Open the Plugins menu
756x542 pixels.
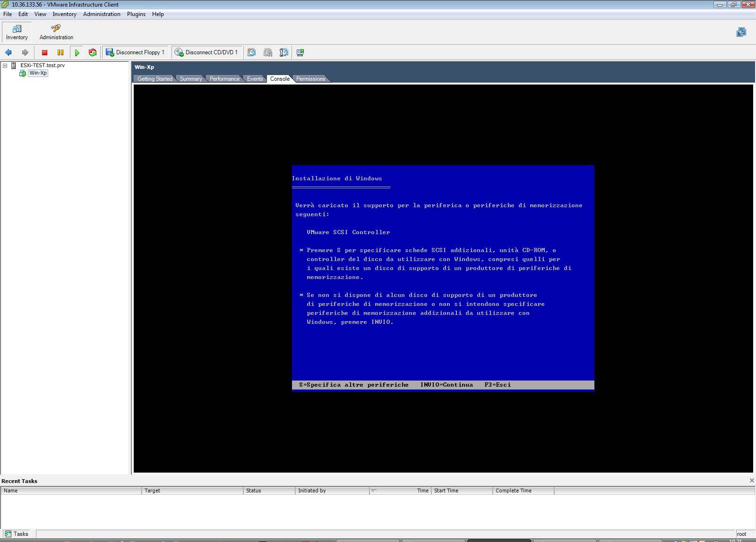[x=136, y=14]
